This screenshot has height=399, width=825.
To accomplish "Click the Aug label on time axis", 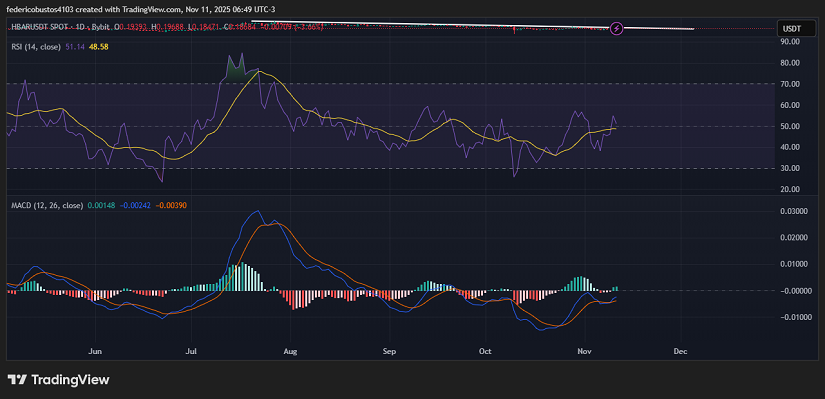I will click(290, 351).
